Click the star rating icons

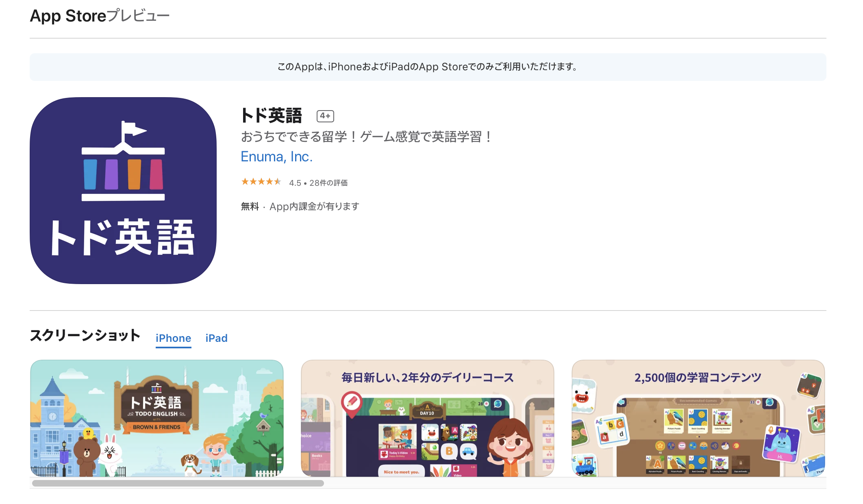click(x=261, y=182)
